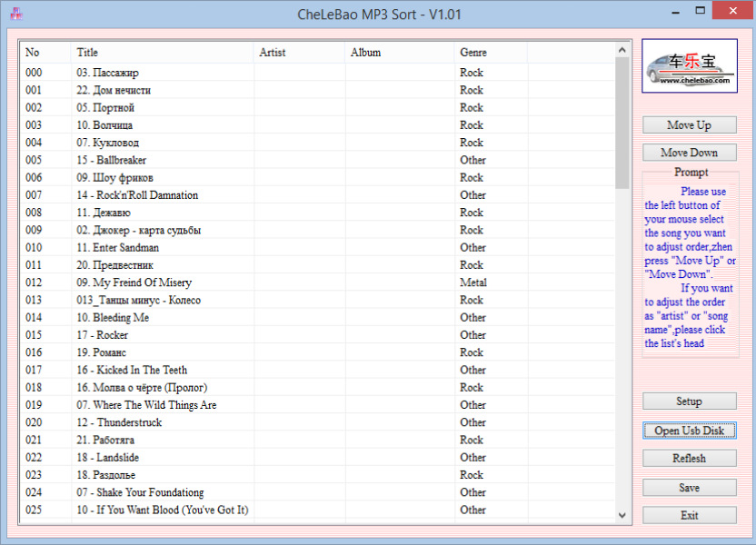Select the song '07. Кукловод'

pos(107,143)
